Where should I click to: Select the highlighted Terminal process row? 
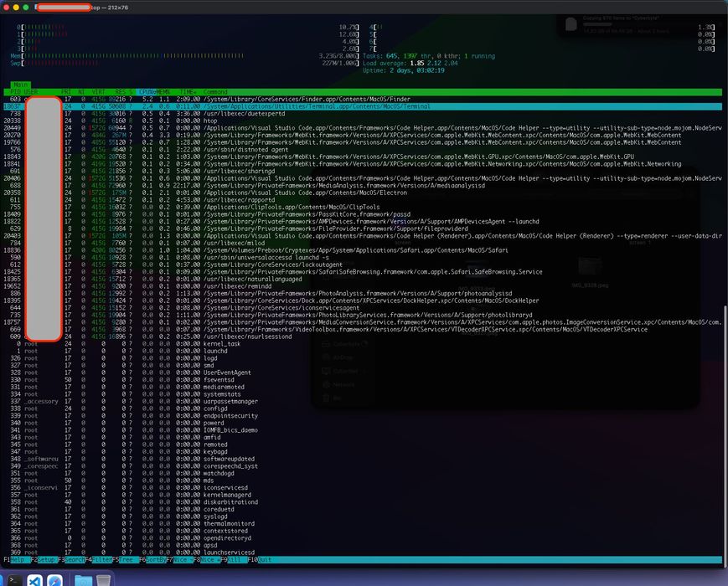coord(363,106)
